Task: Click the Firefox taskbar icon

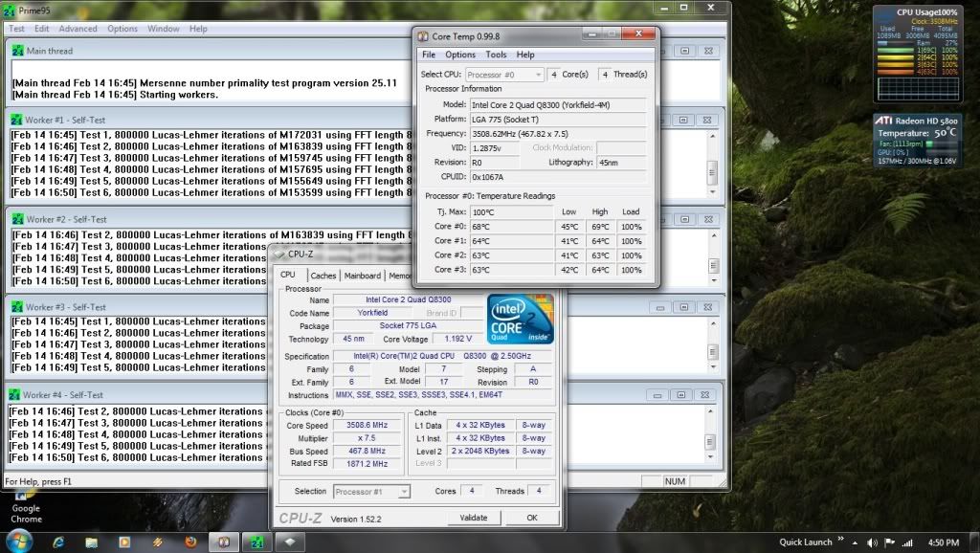Action: tap(190, 542)
